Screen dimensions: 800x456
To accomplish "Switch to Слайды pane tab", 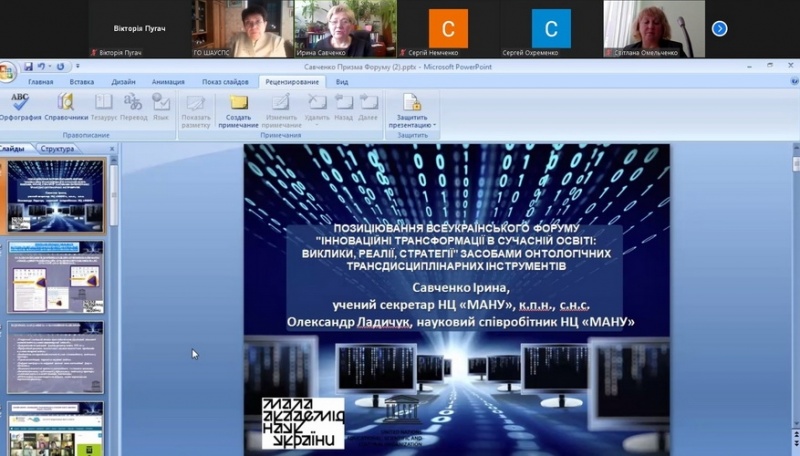I will 12,148.
